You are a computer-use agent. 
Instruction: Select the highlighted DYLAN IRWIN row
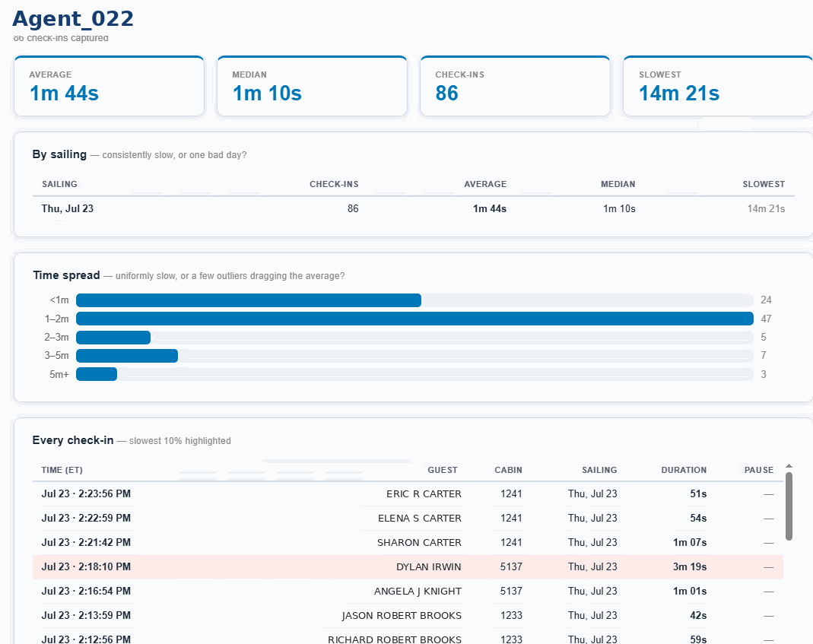(408, 566)
